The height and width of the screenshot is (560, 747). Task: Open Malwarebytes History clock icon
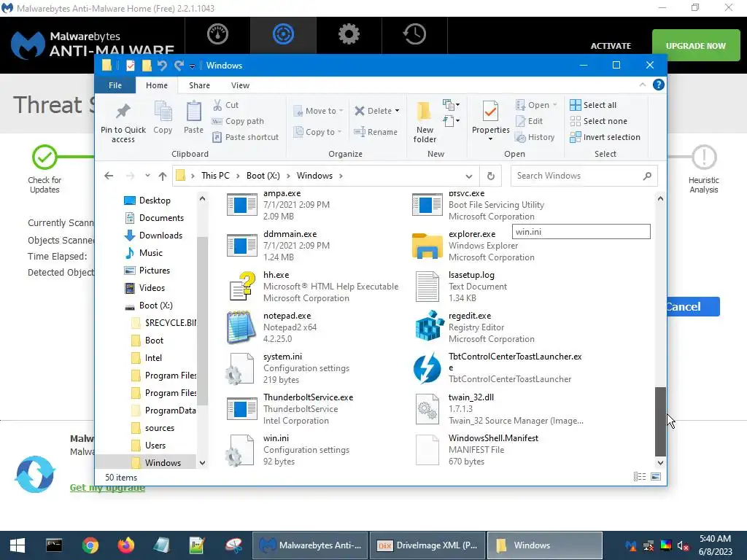click(x=414, y=34)
